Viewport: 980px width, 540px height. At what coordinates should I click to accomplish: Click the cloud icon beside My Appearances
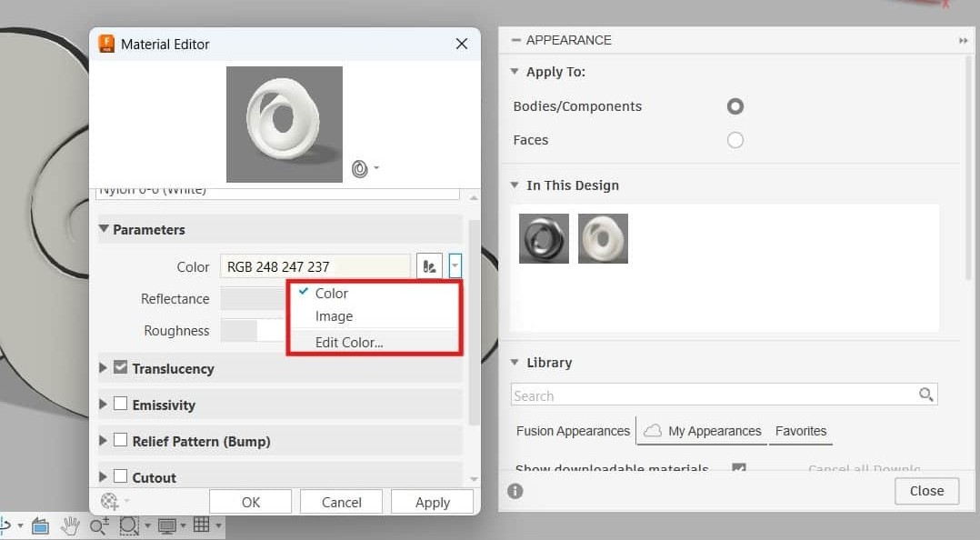653,431
